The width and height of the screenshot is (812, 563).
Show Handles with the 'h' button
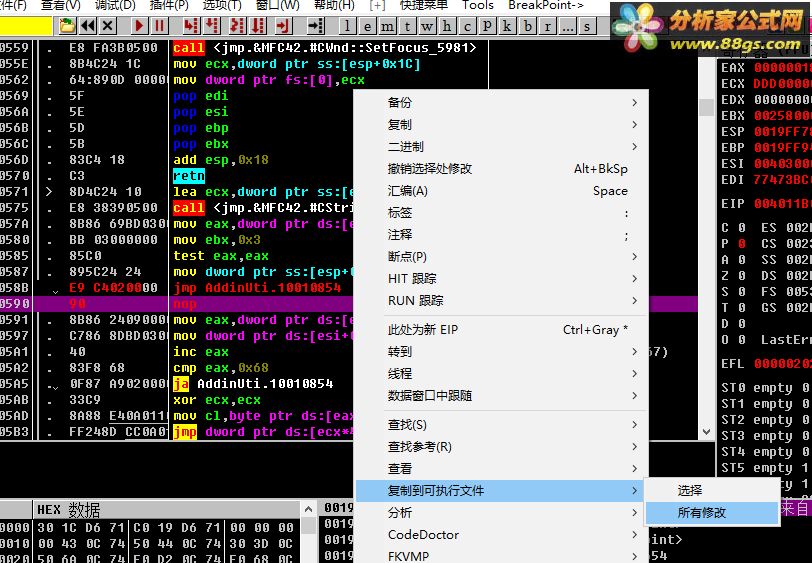coord(447,25)
